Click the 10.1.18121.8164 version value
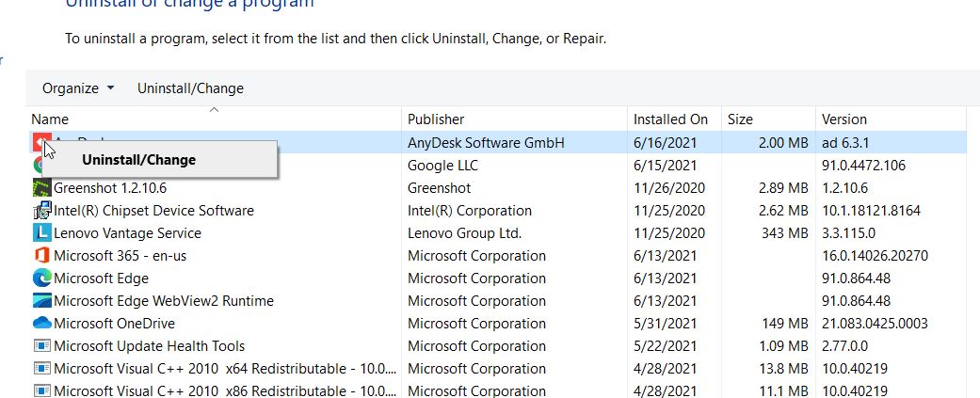980x398 pixels. tap(871, 211)
